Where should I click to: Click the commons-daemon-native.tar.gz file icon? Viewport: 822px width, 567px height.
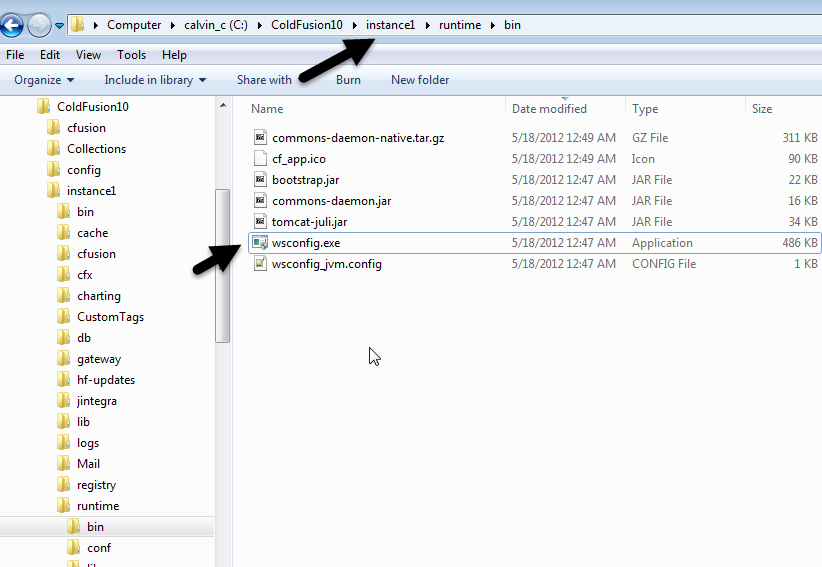point(260,137)
